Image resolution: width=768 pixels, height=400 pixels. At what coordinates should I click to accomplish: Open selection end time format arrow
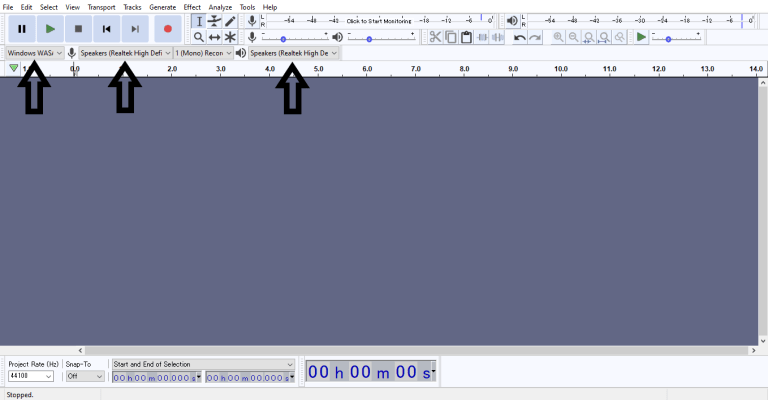tap(292, 377)
